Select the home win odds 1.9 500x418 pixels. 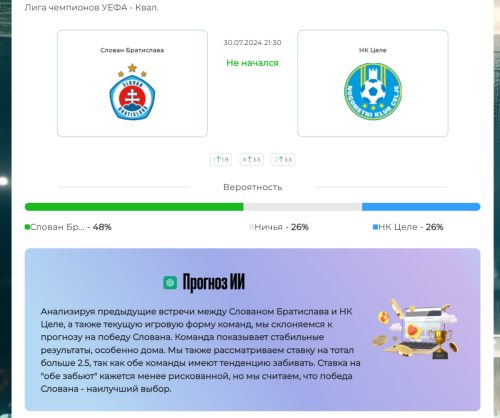pyautogui.click(x=221, y=159)
